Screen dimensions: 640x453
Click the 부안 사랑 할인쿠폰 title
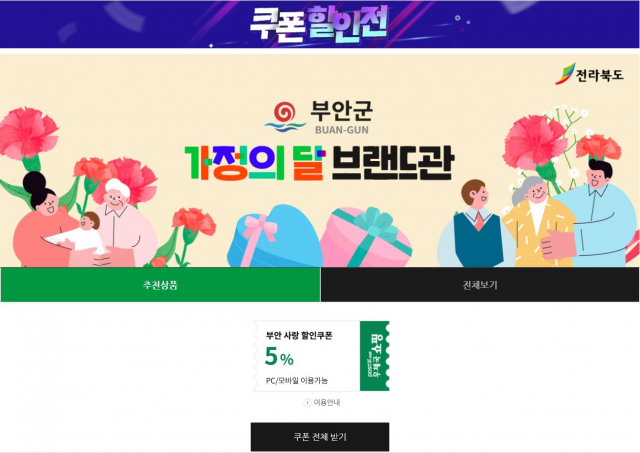(299, 335)
